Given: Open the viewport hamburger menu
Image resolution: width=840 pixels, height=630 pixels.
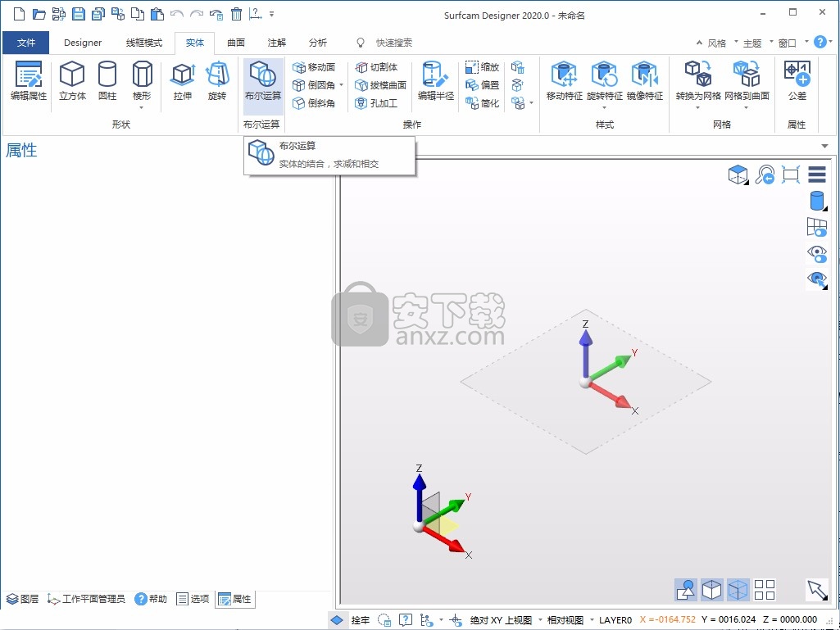Looking at the screenshot, I should [x=817, y=174].
